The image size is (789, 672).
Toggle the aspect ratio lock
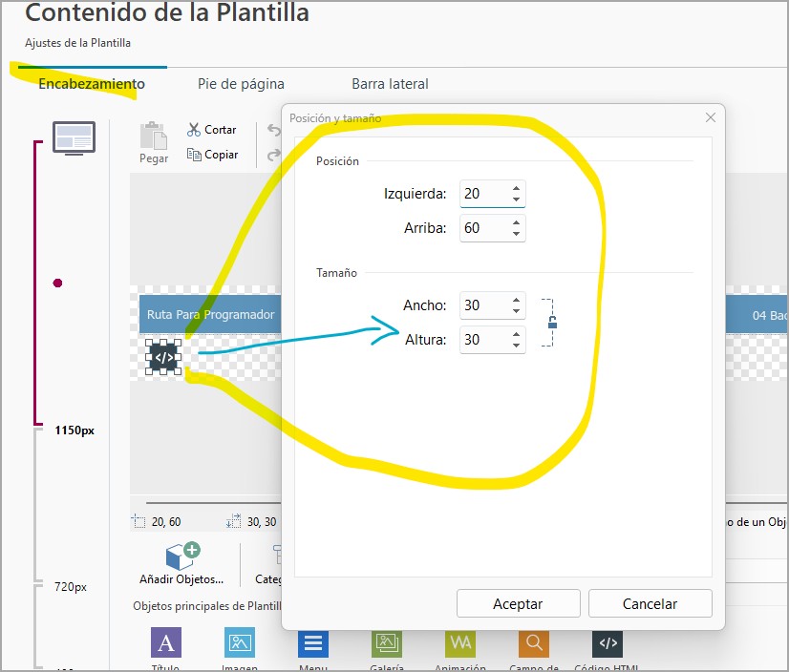tap(551, 323)
